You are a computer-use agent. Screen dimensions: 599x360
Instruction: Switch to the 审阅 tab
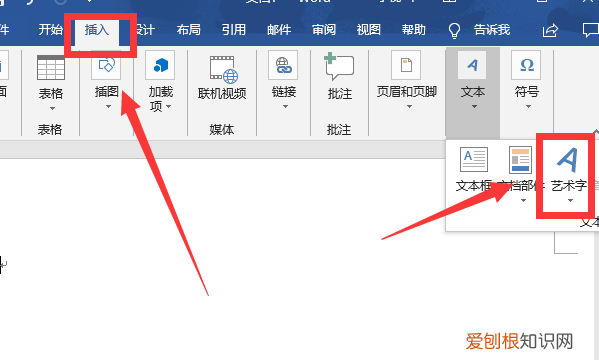324,30
